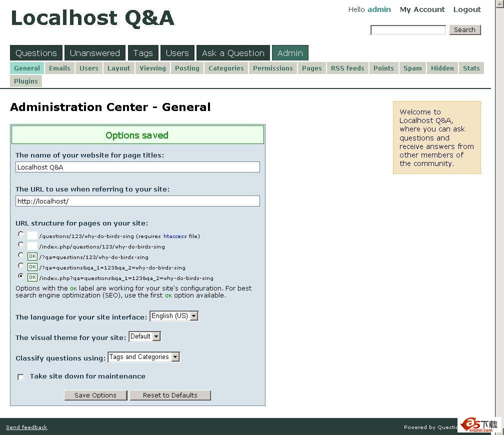504x435 pixels.
Task: Click the 'Options saved' confirmation message
Action: (x=137, y=135)
